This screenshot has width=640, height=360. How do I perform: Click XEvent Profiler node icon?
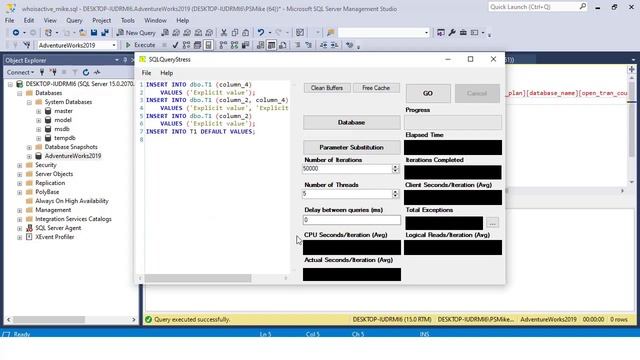(x=29, y=237)
